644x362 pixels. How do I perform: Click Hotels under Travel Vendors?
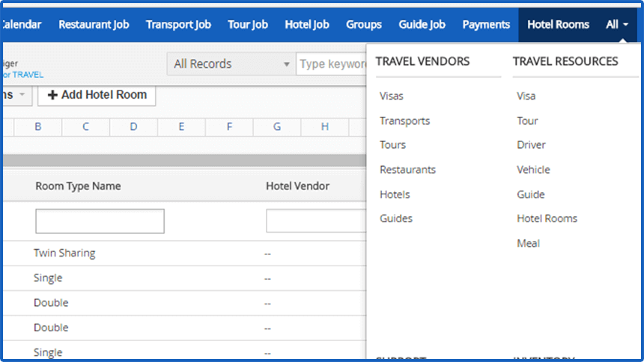(395, 194)
